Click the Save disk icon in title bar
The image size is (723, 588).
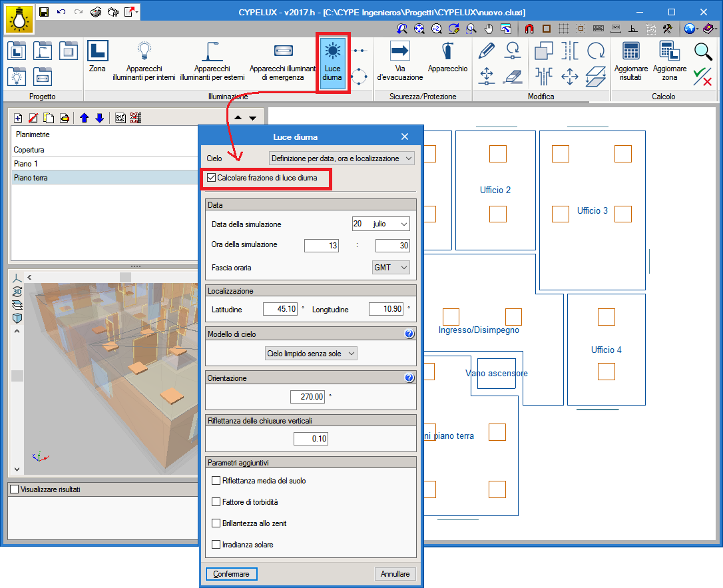pyautogui.click(x=44, y=12)
